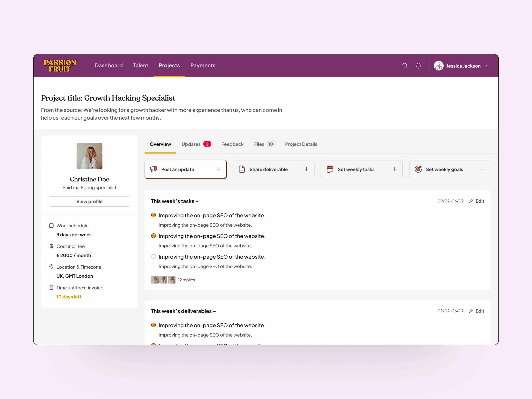The height and width of the screenshot is (399, 532).
Task: Click the hourglass icon for next invoice
Action: click(x=51, y=287)
